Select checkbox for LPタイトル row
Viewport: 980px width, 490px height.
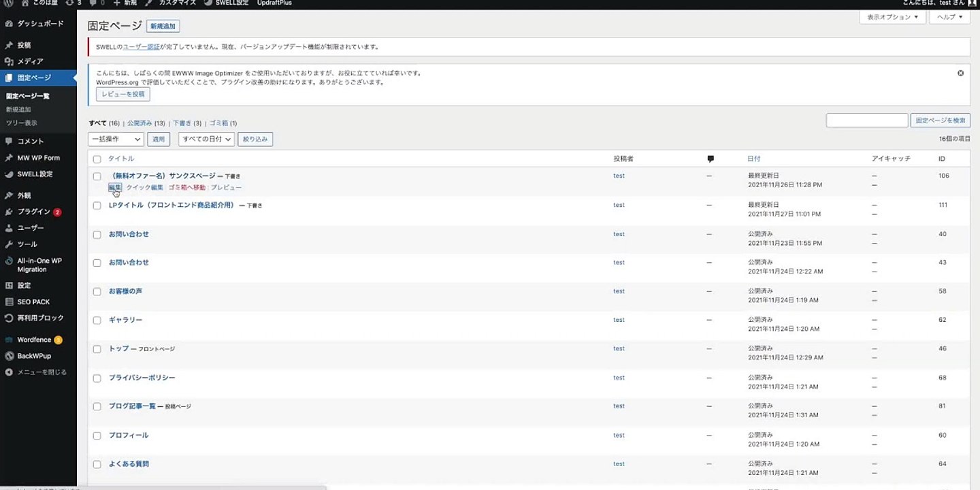pos(97,206)
